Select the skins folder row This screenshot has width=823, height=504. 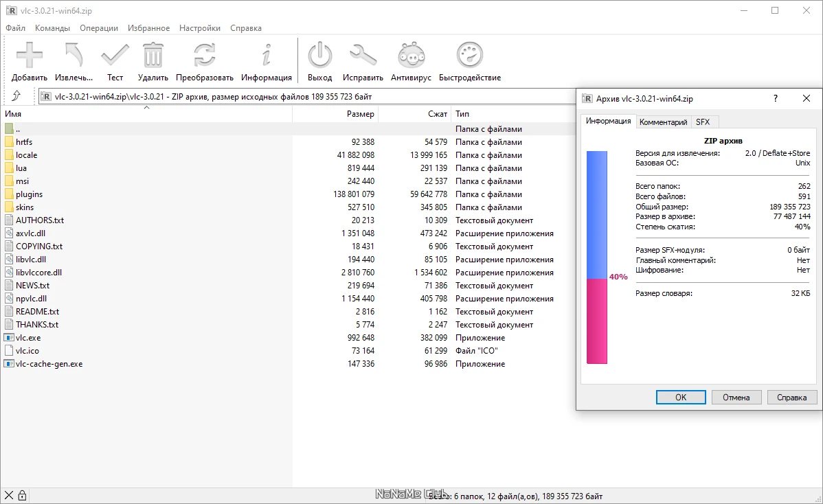[x=288, y=207]
